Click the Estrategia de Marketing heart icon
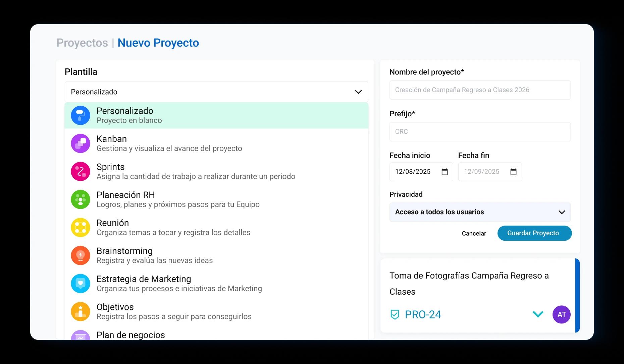Viewport: 624px width, 364px height. click(81, 284)
